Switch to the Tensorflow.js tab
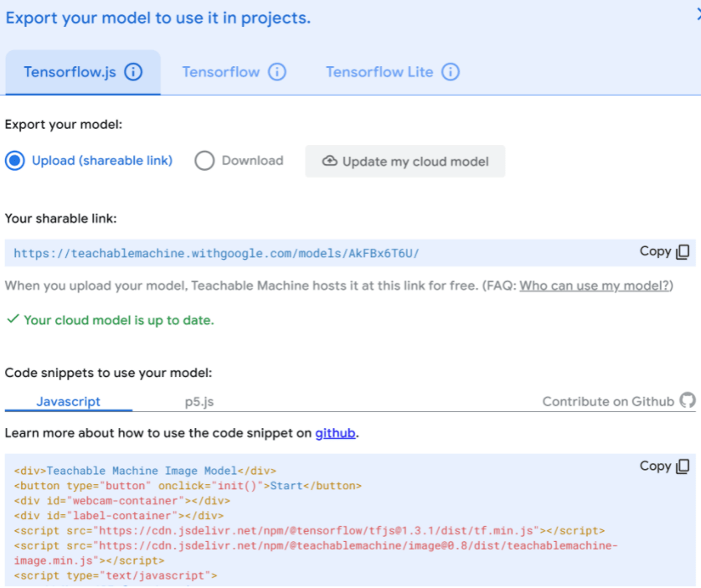 pos(83,72)
